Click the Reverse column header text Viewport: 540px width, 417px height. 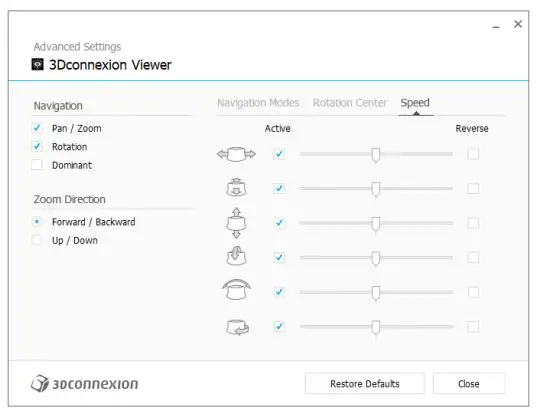point(472,128)
